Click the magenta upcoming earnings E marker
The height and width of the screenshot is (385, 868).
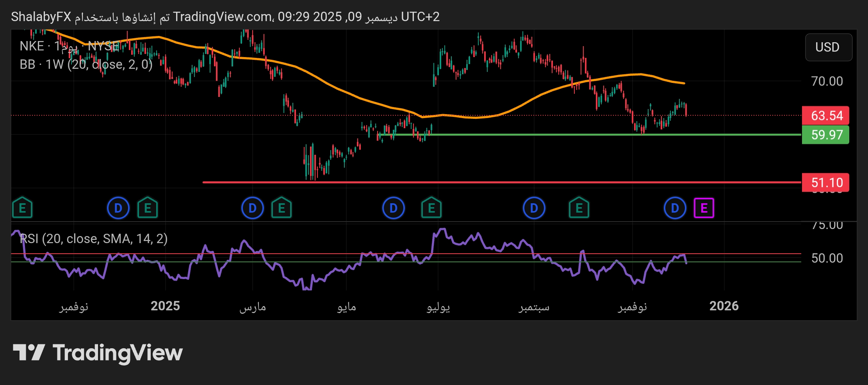(704, 208)
